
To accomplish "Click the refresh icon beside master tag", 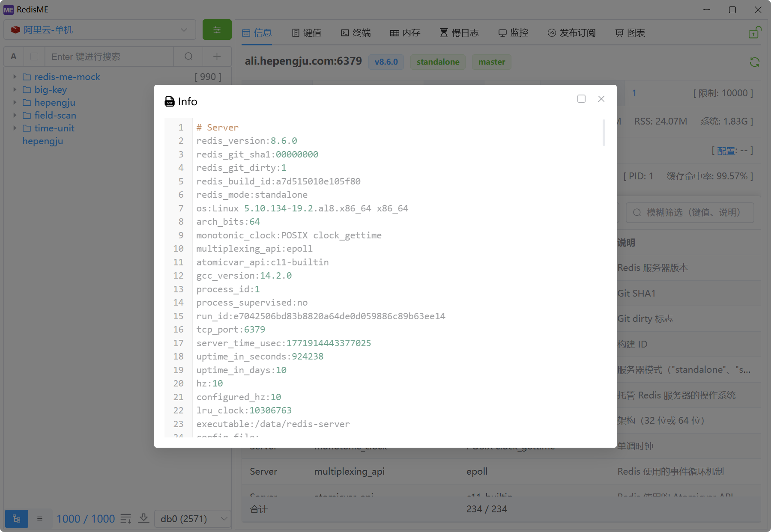I will pyautogui.click(x=754, y=62).
